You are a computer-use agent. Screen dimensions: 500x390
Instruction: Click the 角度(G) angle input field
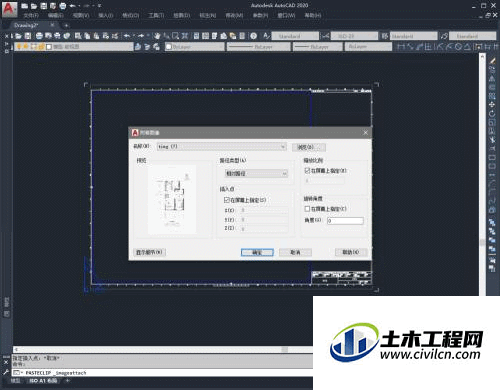coord(345,221)
